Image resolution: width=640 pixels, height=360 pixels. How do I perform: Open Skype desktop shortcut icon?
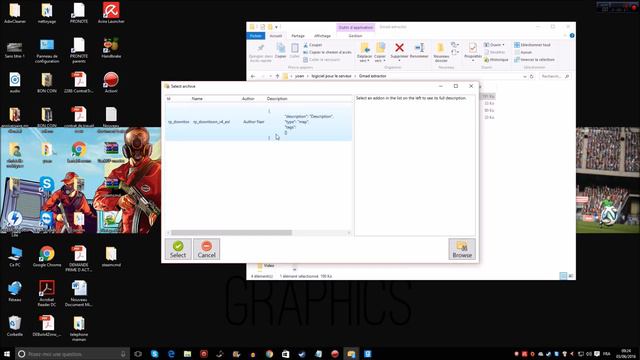coord(47,184)
